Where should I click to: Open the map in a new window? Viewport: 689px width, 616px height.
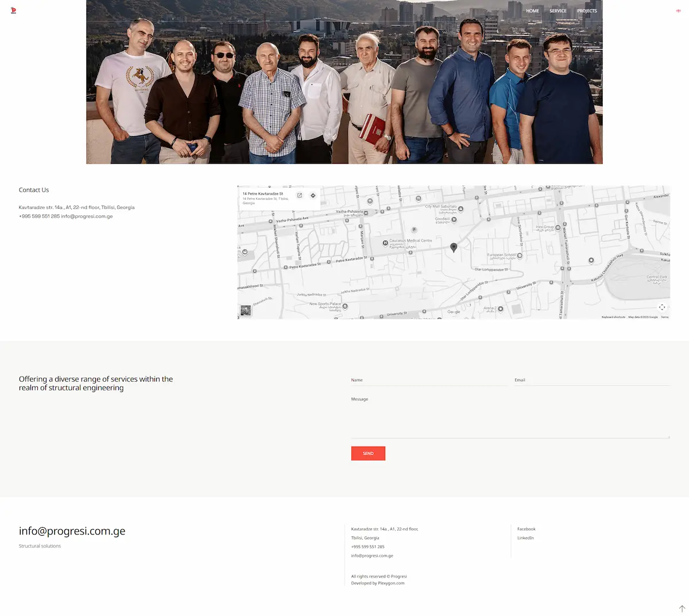pos(299,196)
